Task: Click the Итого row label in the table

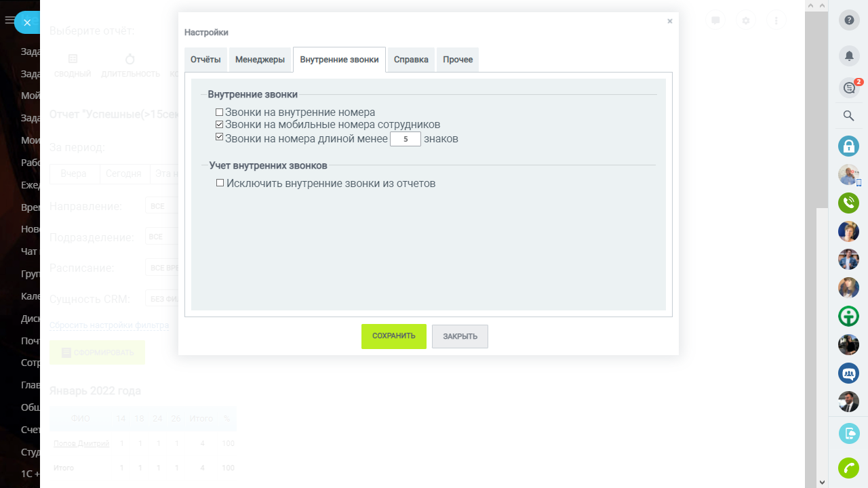Action: pyautogui.click(x=64, y=468)
